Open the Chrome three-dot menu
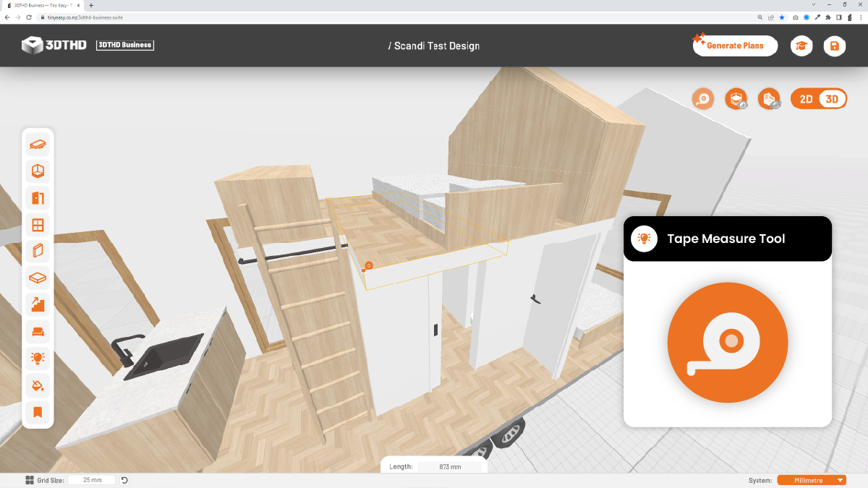The image size is (868, 488). pyautogui.click(x=861, y=17)
